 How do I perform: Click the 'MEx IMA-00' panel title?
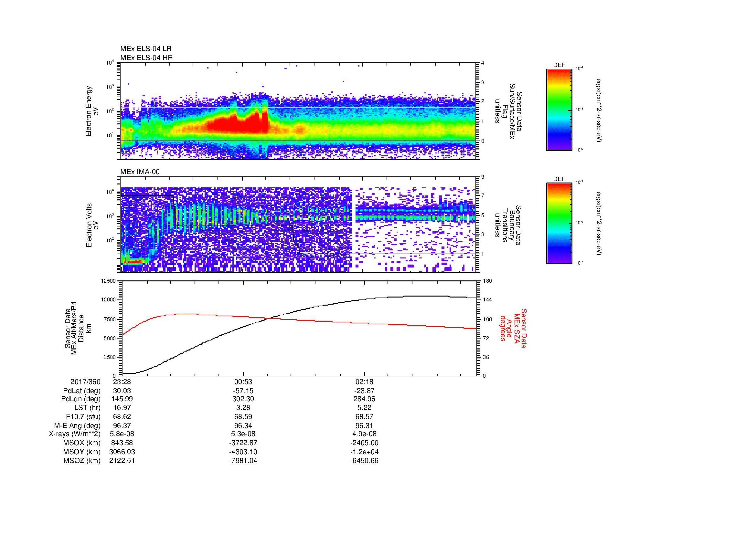click(140, 172)
